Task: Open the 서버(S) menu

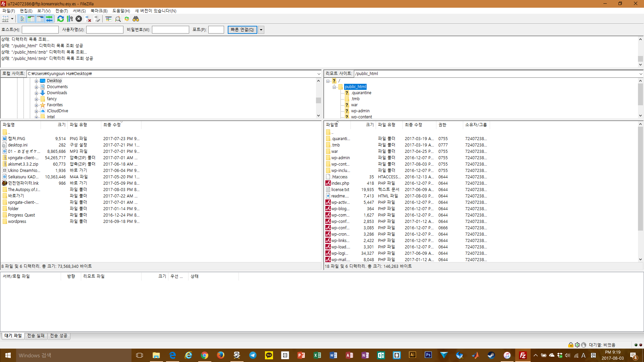Action: pos(79,11)
